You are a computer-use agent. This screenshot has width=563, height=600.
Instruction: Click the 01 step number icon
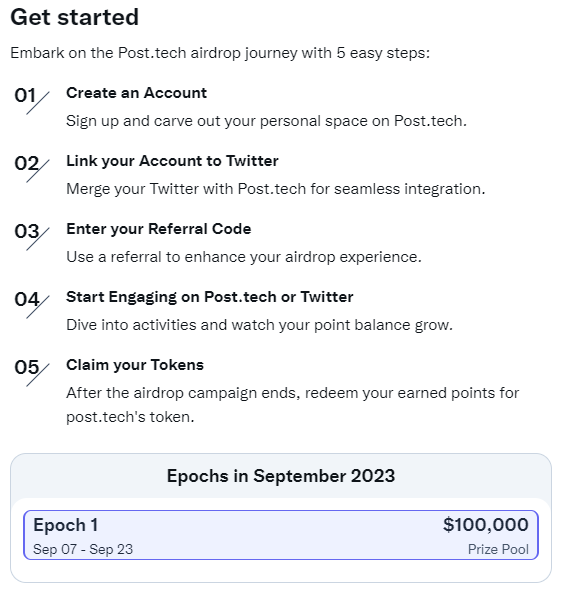(x=32, y=100)
